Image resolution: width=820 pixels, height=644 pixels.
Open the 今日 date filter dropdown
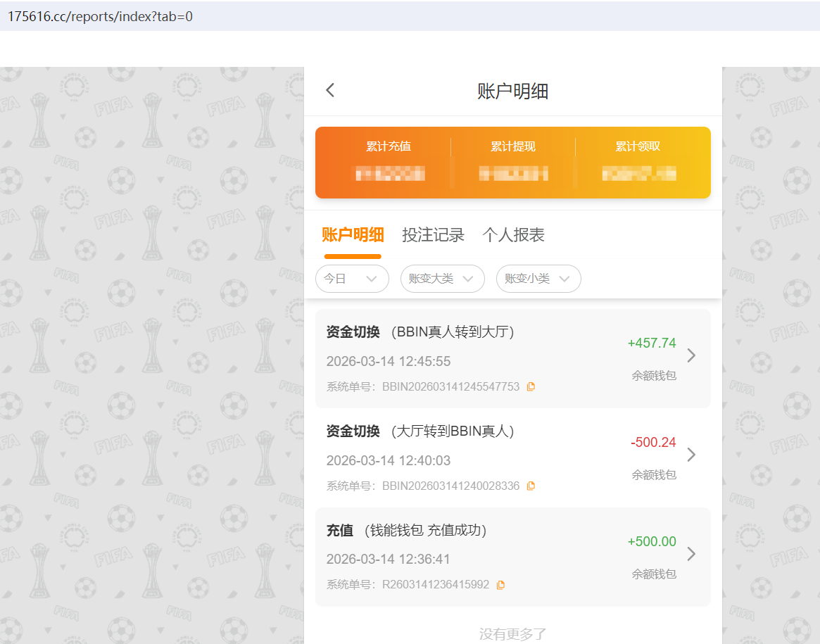coord(352,279)
